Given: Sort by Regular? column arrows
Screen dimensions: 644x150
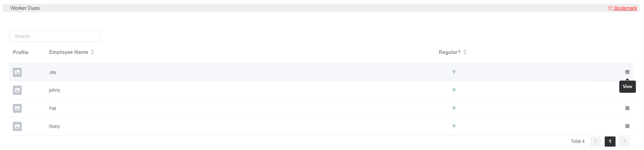Looking at the screenshot, I should pyautogui.click(x=465, y=52).
